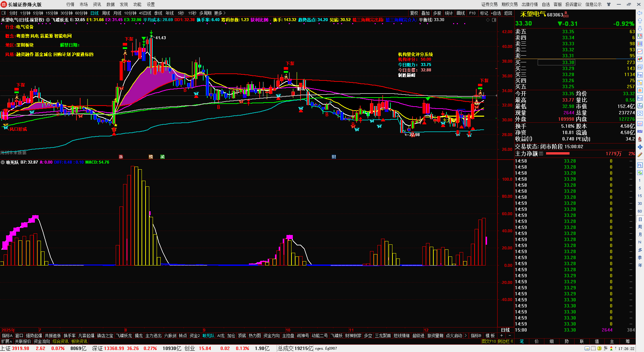Click the 买一 price field 33.30
Screen dimensions: 644x352
tap(556, 62)
